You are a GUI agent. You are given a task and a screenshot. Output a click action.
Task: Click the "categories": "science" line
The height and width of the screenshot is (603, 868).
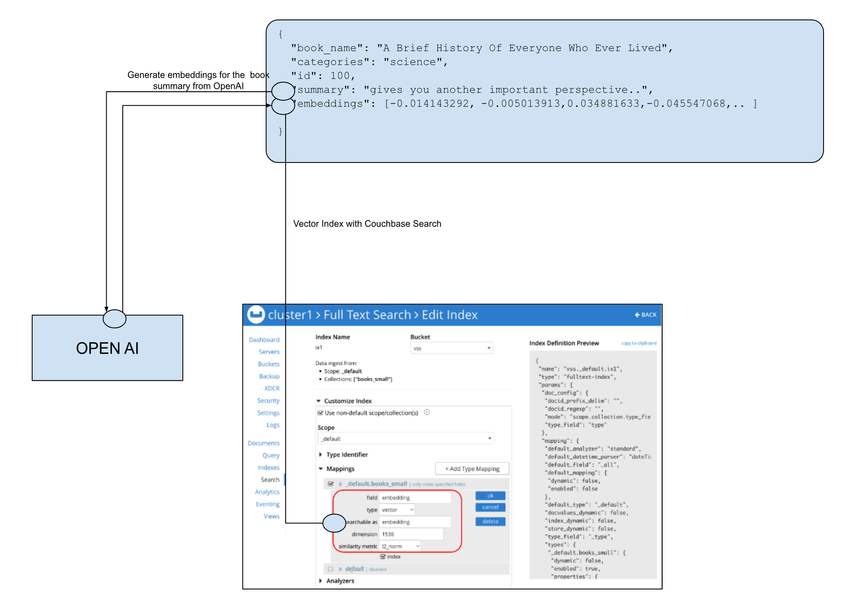(369, 62)
